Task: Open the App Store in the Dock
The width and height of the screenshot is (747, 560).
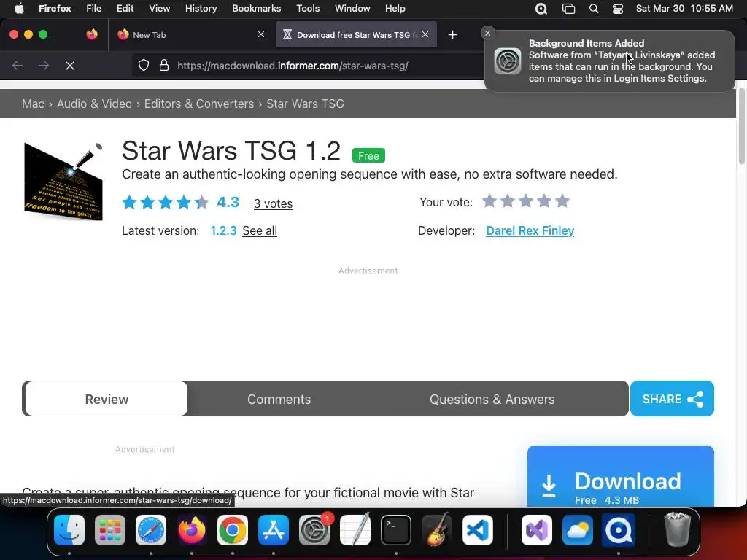Action: pos(274,530)
